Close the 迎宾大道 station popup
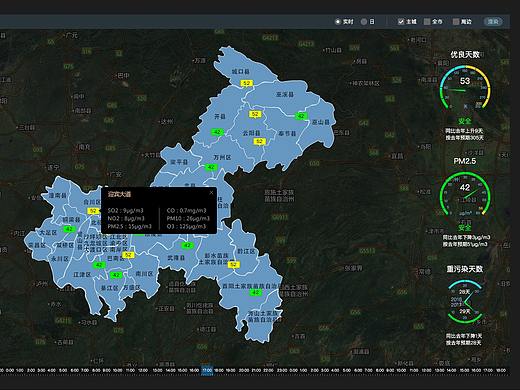Viewport: 520px width, 390px height. tap(211, 193)
